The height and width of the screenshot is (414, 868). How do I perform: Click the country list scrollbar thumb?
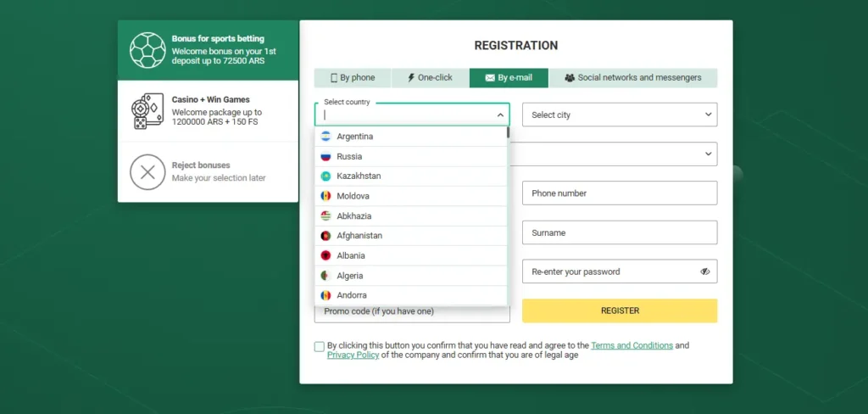[x=509, y=132]
